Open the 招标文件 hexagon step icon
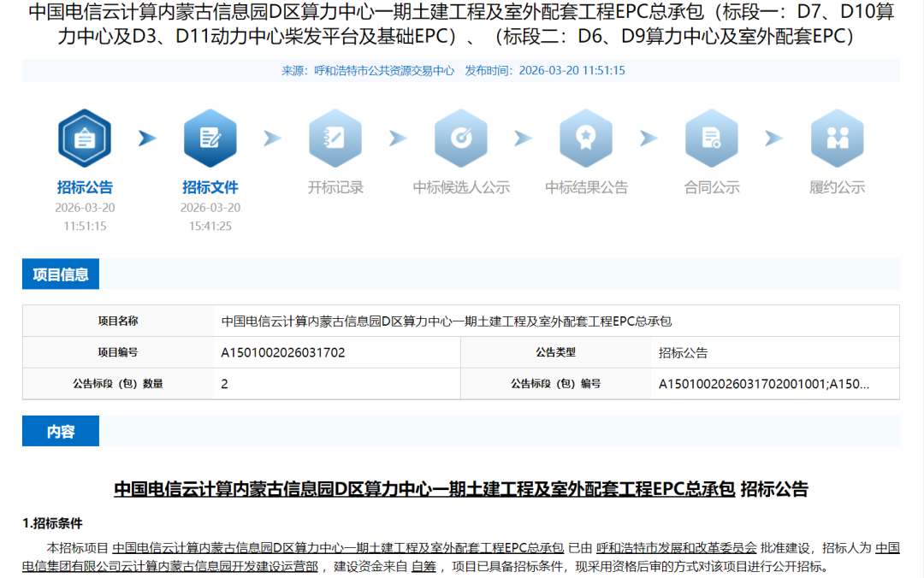The width and height of the screenshot is (924, 578). 210,139
